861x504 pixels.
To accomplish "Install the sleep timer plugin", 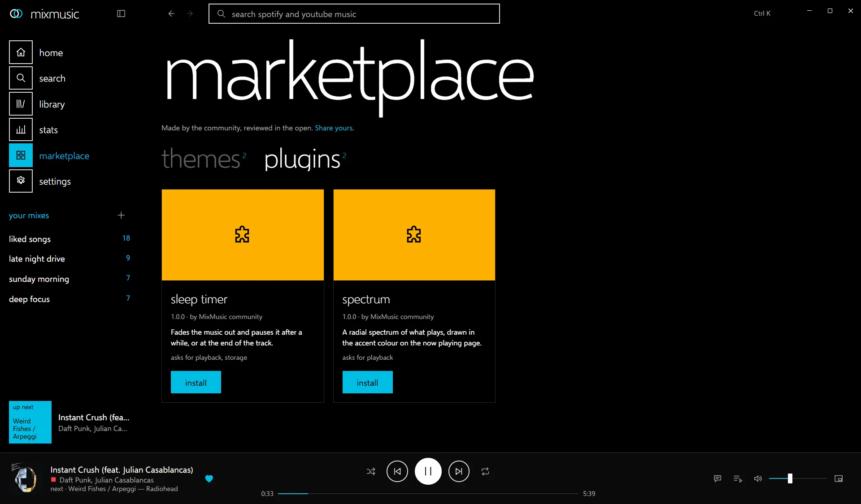I will [x=196, y=382].
